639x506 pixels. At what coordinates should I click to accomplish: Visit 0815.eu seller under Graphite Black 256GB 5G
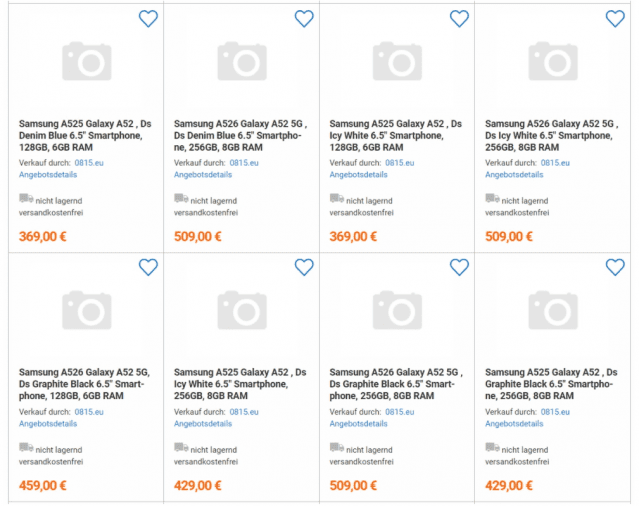click(x=400, y=411)
